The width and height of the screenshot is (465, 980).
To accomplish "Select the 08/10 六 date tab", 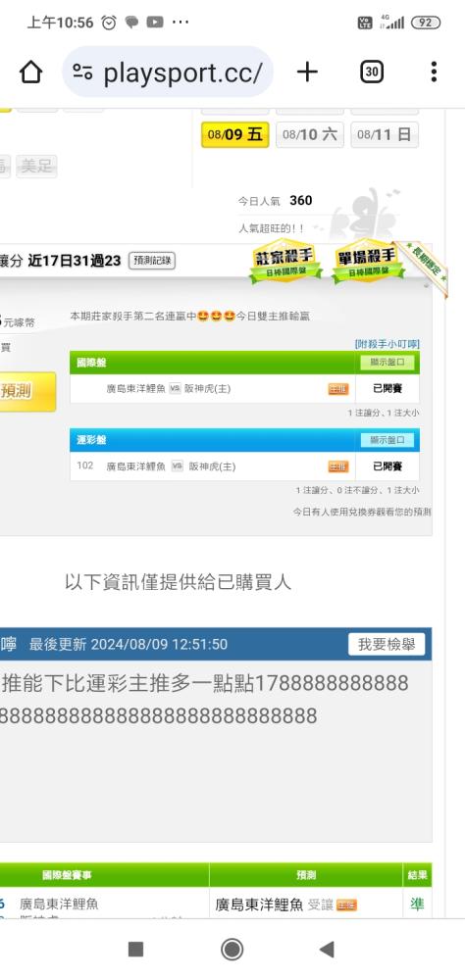I will click(x=310, y=135).
